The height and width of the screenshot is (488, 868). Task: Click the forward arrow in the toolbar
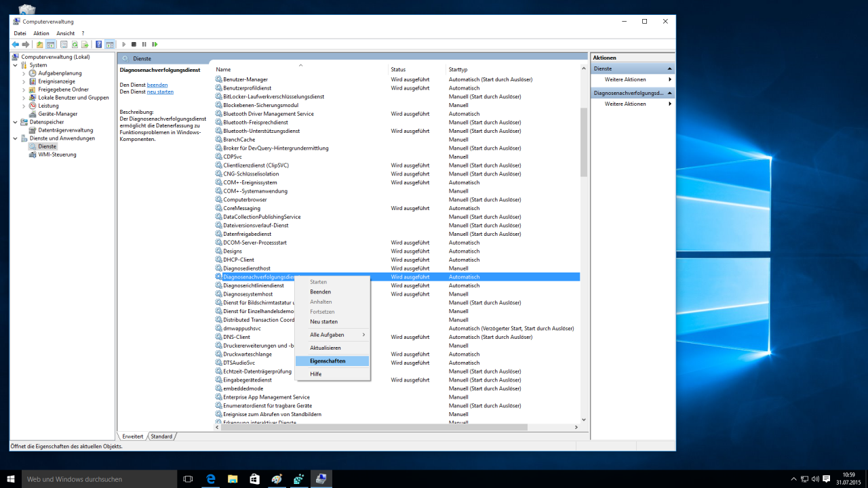[x=26, y=44]
